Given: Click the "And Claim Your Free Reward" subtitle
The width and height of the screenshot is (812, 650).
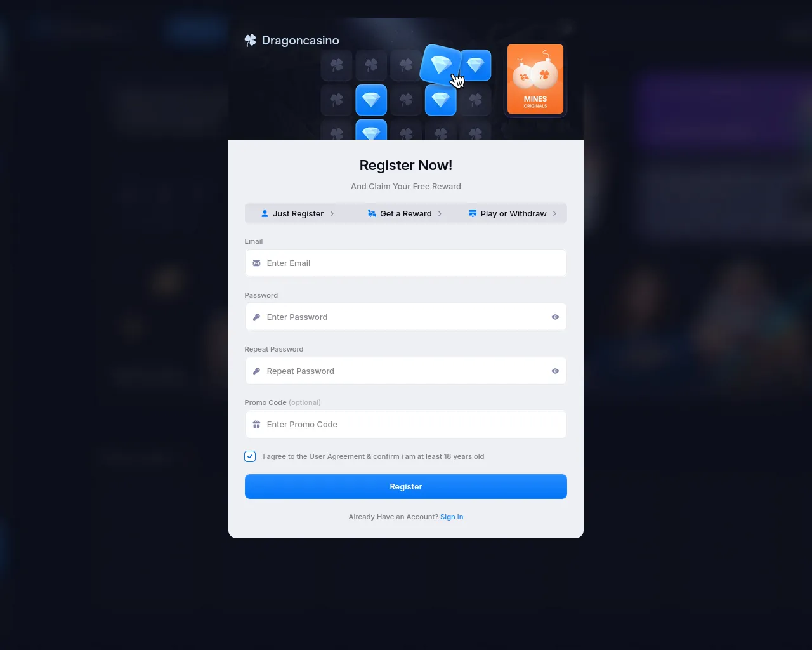Looking at the screenshot, I should 406,187.
